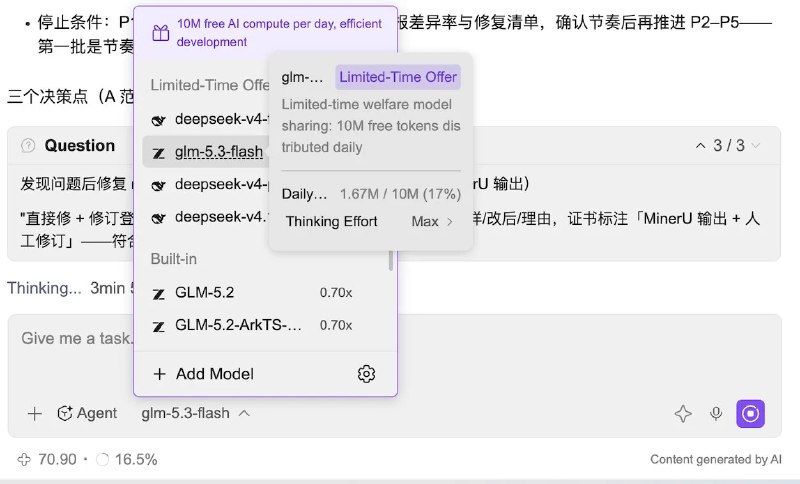
Task: Click the gift icon in promo banner
Action: pos(161,33)
